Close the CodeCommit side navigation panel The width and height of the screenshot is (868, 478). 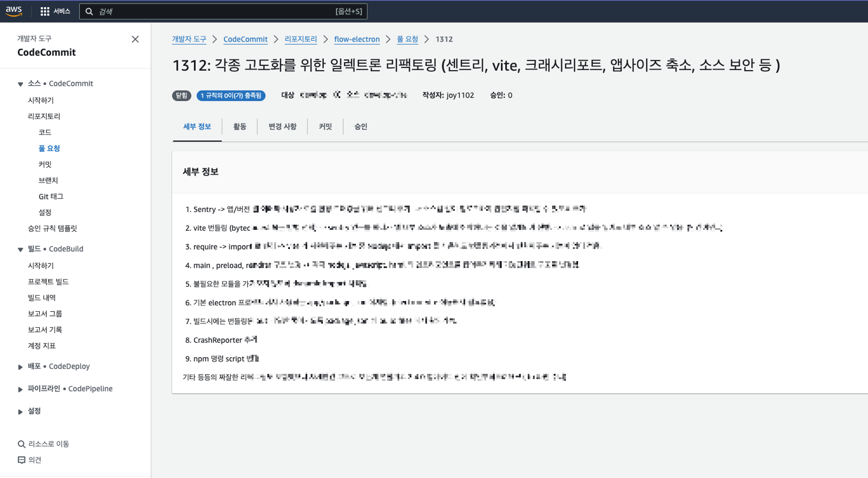click(135, 39)
